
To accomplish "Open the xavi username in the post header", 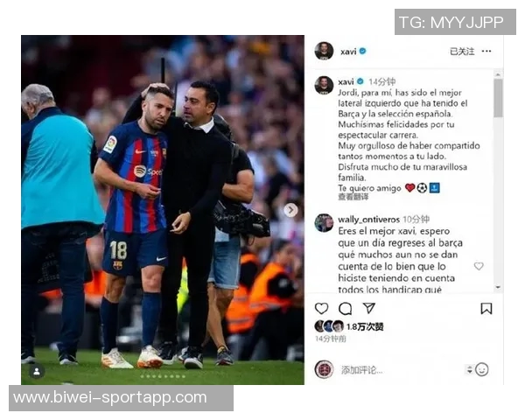I will (x=348, y=52).
